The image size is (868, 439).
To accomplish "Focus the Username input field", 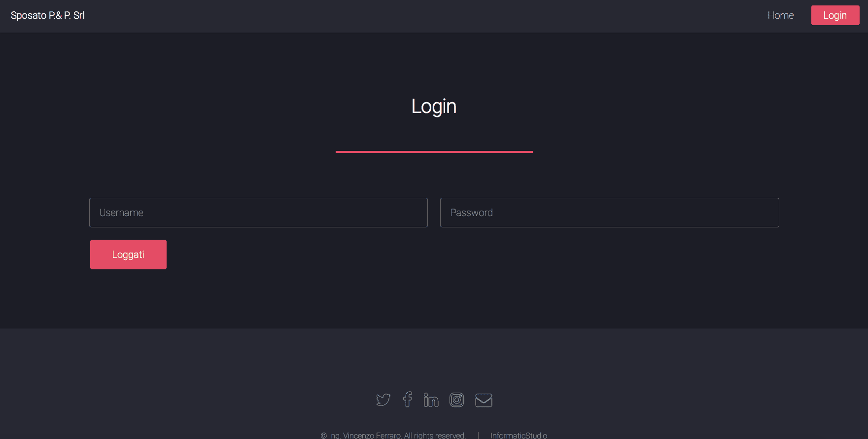I will pos(258,213).
